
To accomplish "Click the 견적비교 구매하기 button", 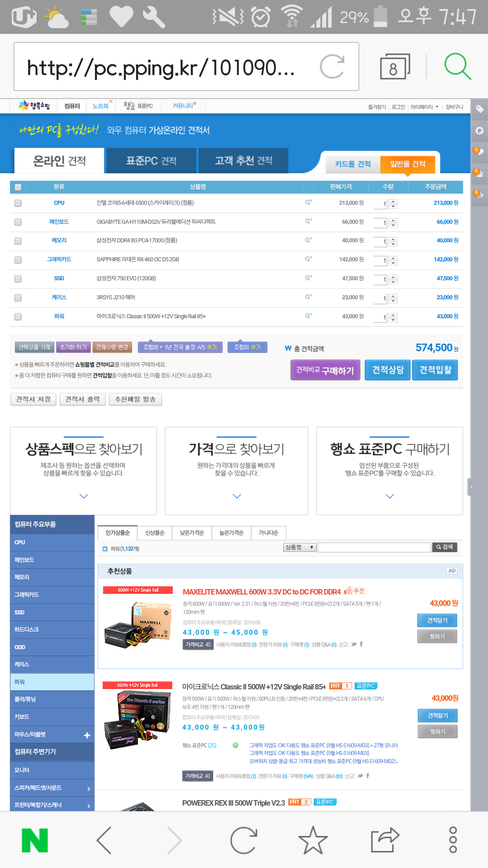I will tap(325, 370).
